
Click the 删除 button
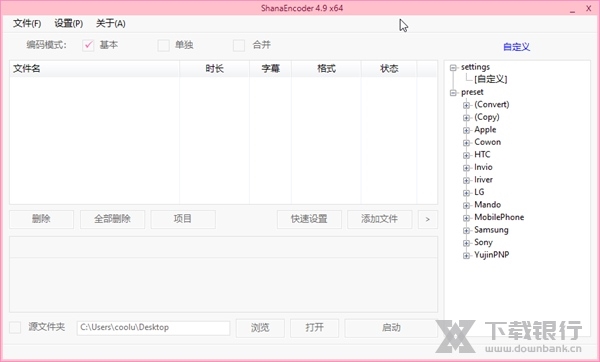pyautogui.click(x=41, y=219)
